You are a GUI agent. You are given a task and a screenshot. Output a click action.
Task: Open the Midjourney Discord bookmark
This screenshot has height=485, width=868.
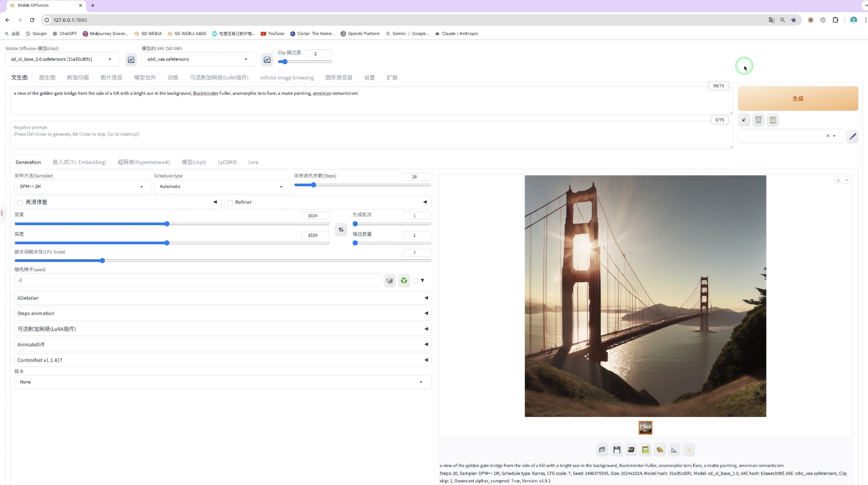coord(105,33)
